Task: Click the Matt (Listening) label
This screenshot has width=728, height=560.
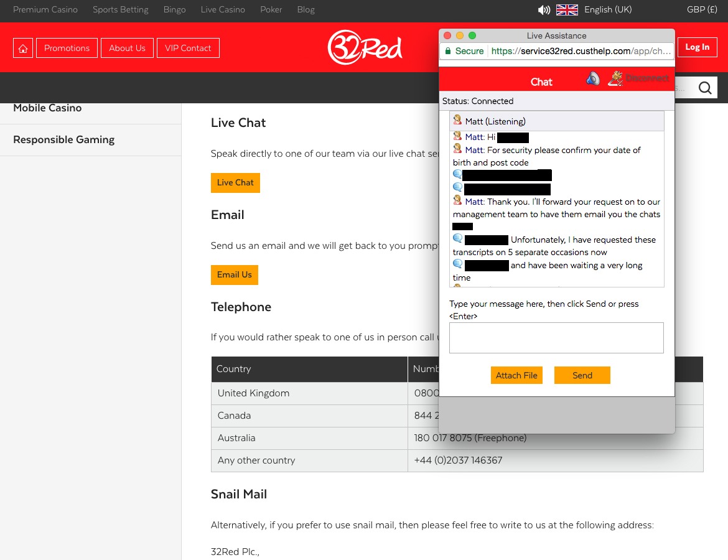Action: (495, 122)
